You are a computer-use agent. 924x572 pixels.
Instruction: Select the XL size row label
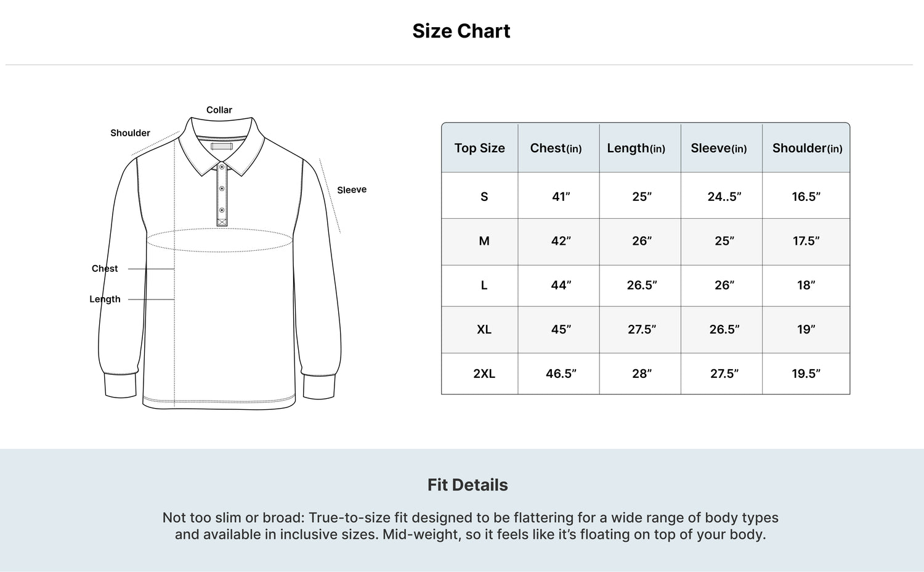484,329
